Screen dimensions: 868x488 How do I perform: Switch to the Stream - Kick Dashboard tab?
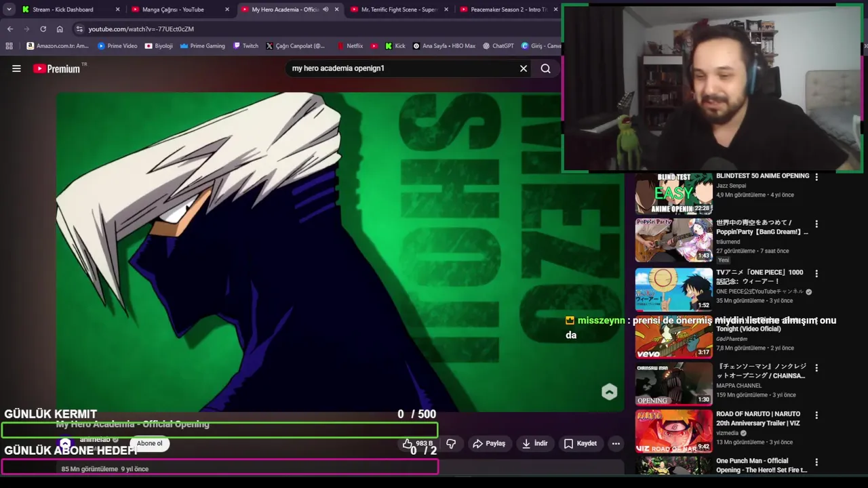coord(63,9)
